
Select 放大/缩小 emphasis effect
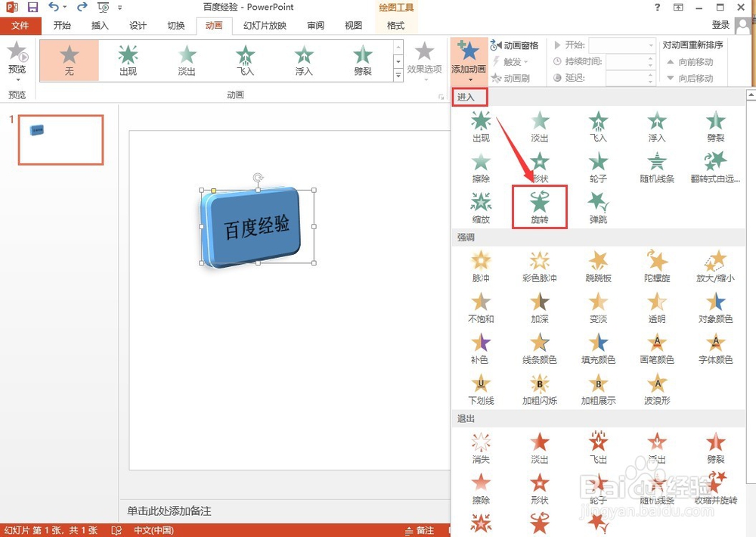point(715,267)
